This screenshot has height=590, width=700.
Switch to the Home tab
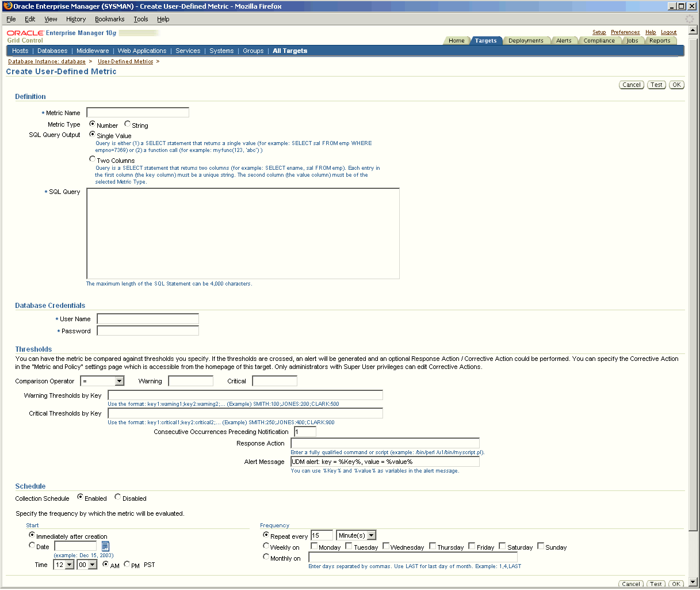point(457,41)
